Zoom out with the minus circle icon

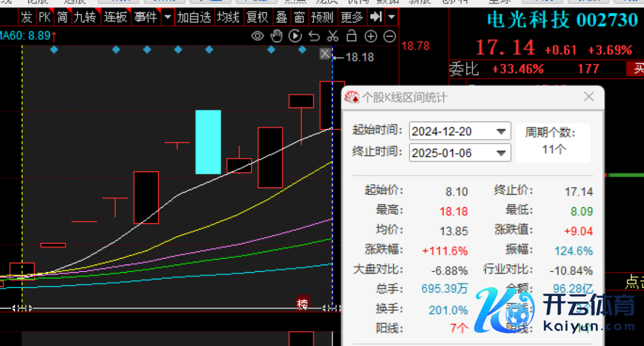coord(389,36)
